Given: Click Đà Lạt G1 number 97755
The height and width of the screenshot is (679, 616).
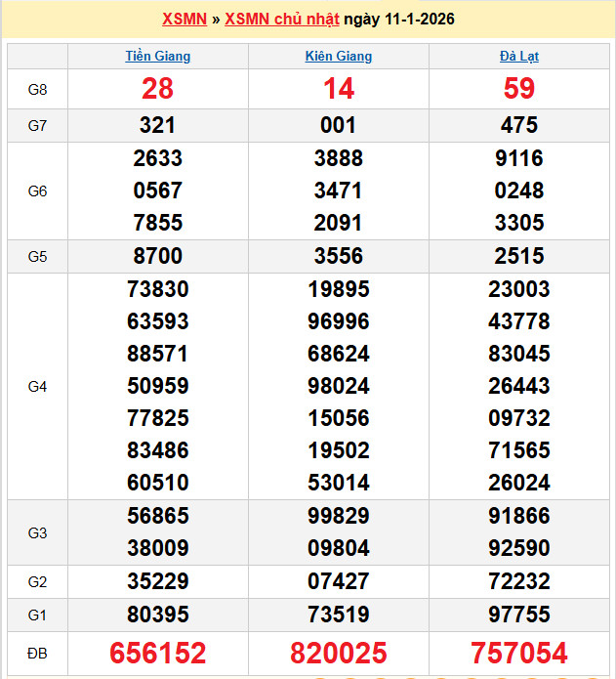Looking at the screenshot, I should [519, 615].
